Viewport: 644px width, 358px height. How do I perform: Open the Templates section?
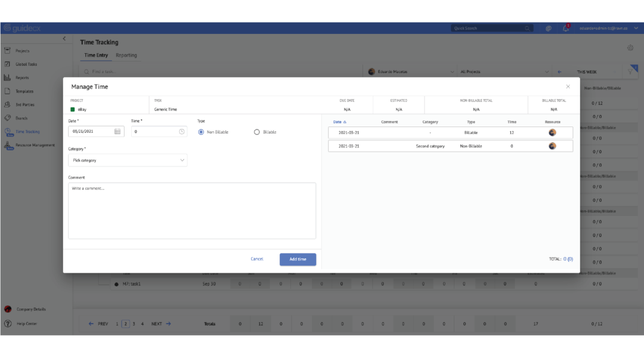tap(25, 91)
